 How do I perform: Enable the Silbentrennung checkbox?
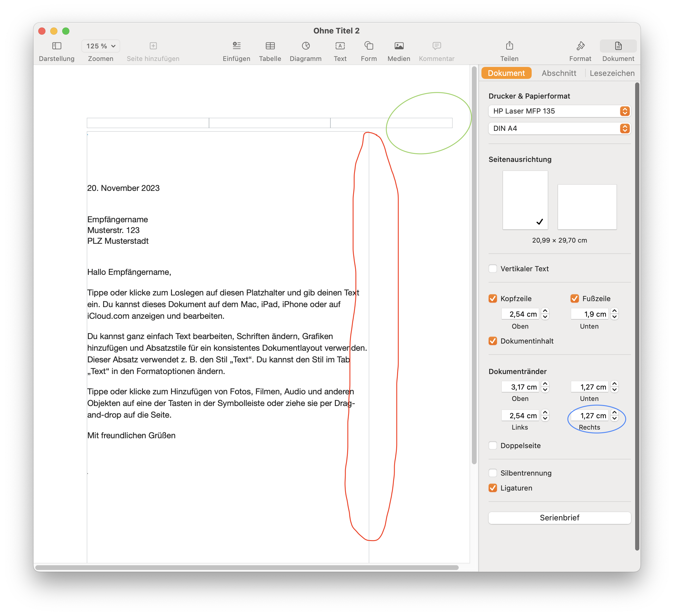click(x=492, y=473)
